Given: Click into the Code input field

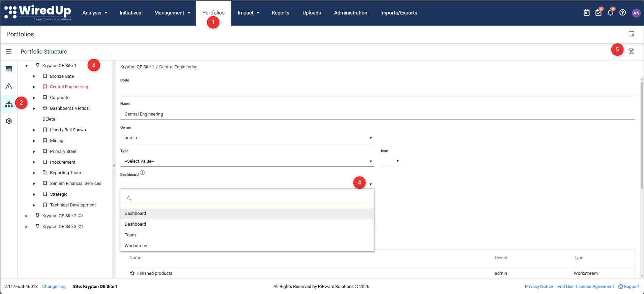Looking at the screenshot, I should [x=378, y=90].
